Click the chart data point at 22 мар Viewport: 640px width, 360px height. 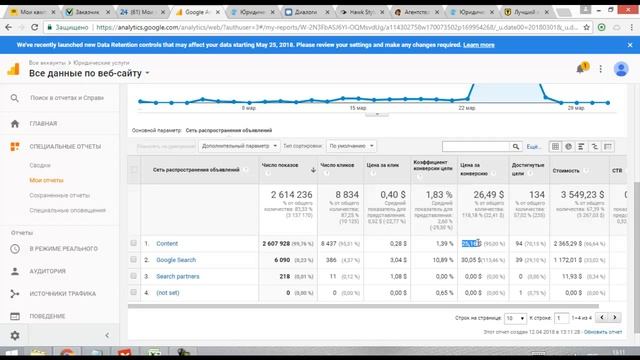point(467,98)
